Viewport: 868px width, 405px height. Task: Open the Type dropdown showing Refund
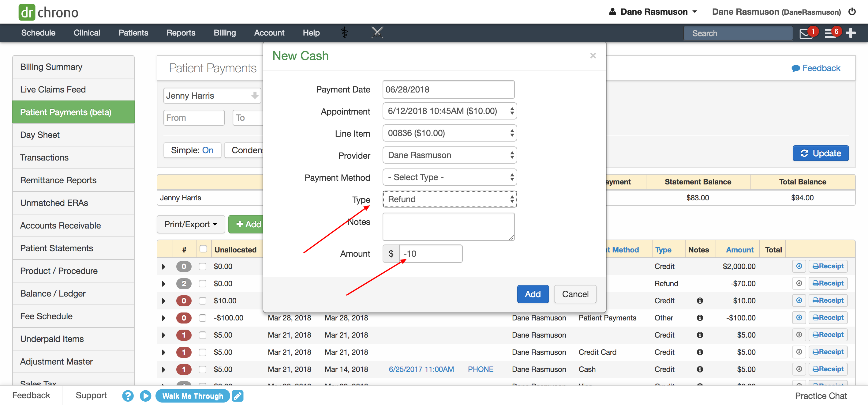coord(450,199)
